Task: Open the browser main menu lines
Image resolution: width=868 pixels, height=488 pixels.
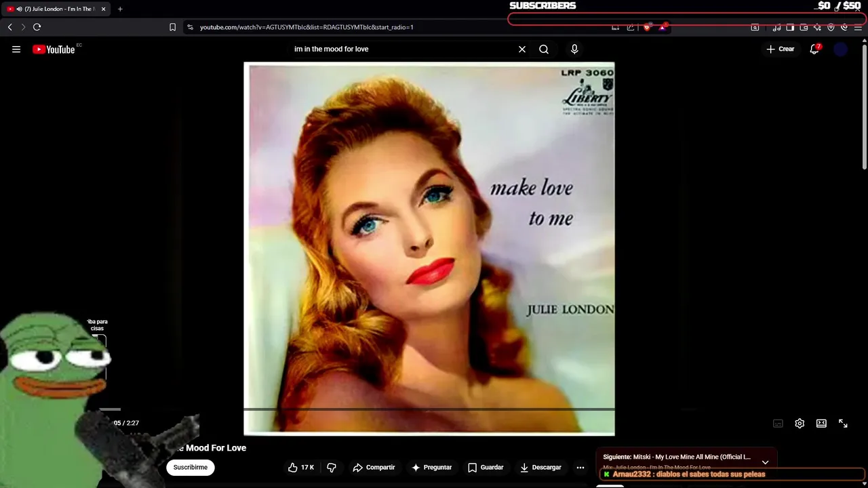Action: point(858,27)
